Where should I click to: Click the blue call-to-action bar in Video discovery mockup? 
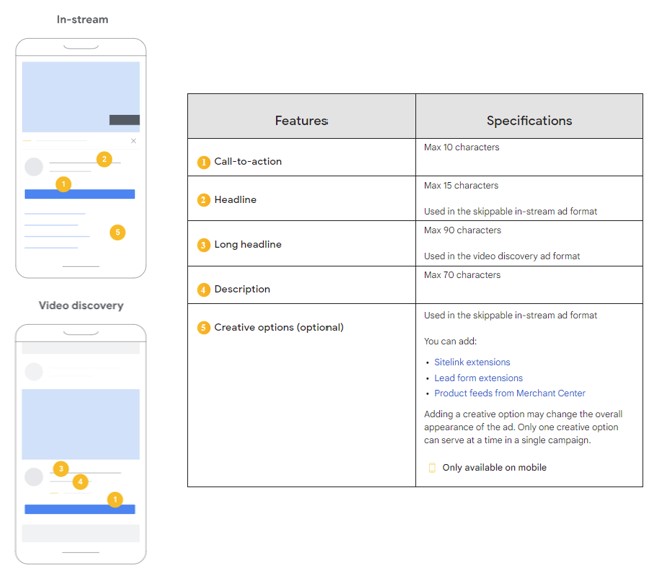point(80,509)
